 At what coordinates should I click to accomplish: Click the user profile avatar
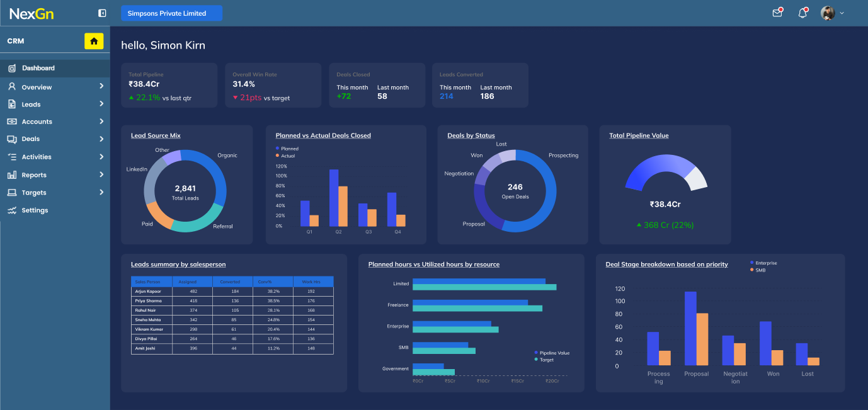tap(828, 13)
